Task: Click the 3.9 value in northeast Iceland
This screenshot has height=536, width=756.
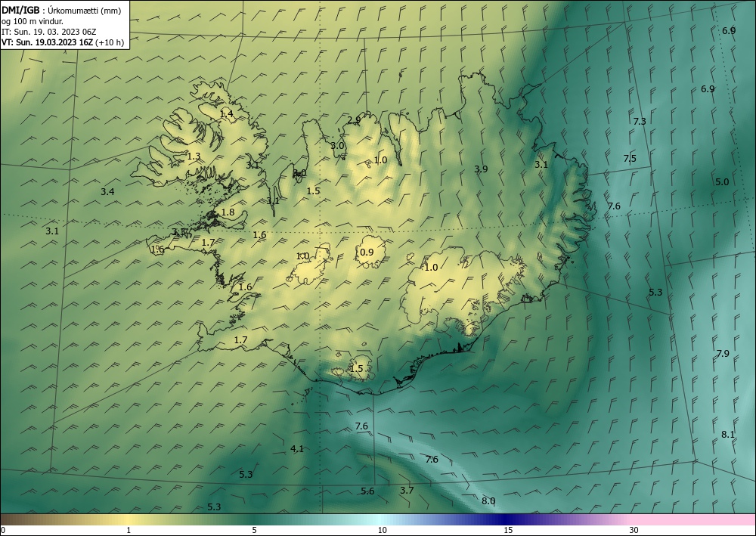Action: [481, 169]
